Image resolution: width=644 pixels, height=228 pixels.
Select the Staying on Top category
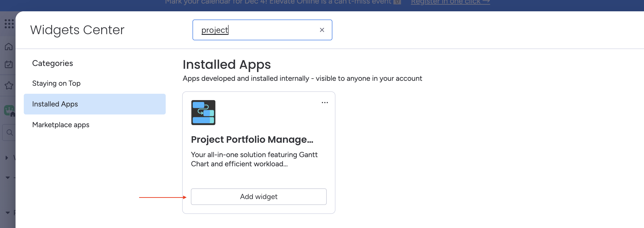[56, 83]
